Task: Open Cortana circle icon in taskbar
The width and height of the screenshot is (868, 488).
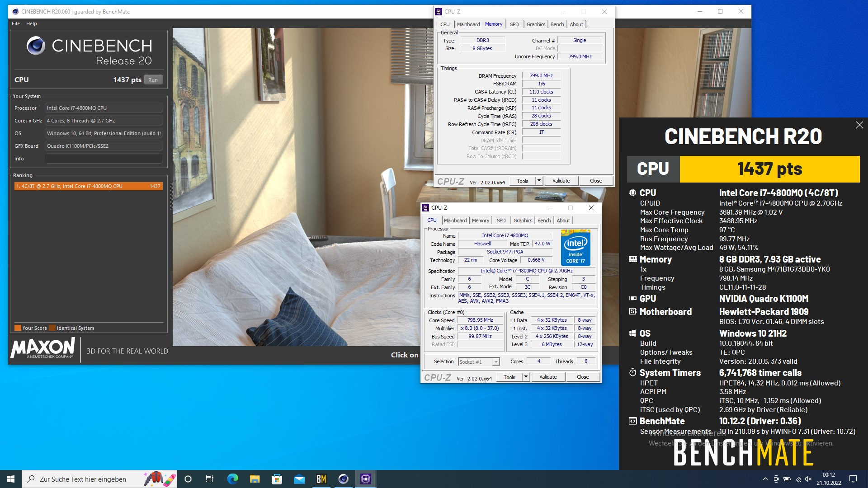Action: pos(188,479)
